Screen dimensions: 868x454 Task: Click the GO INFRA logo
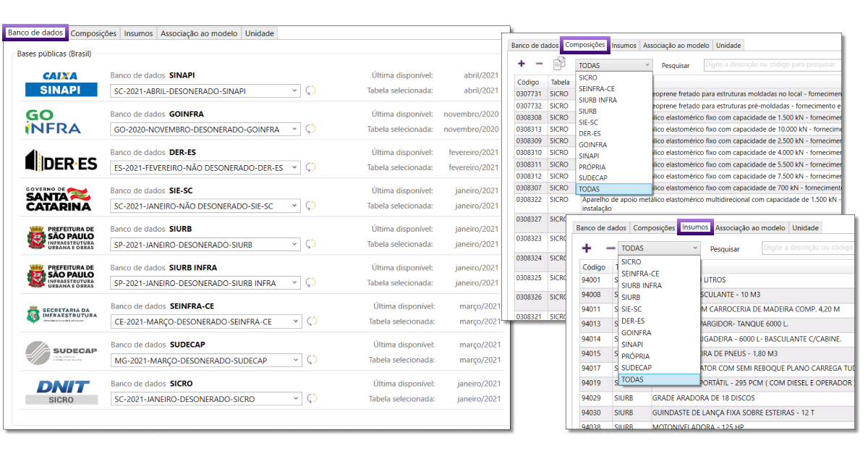(x=53, y=122)
